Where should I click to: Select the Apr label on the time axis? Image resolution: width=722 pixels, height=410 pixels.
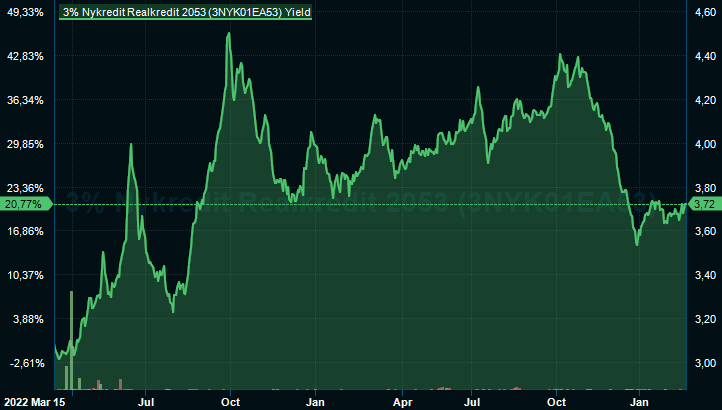point(402,402)
